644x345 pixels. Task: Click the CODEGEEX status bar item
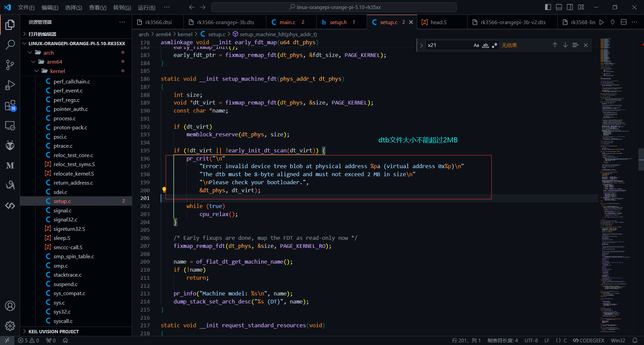tap(588, 340)
